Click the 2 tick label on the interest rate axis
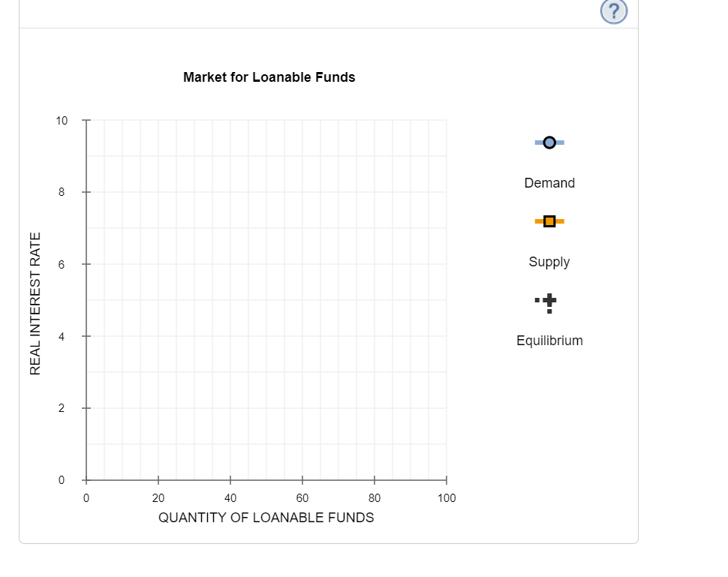The height and width of the screenshot is (577, 728). coord(62,408)
